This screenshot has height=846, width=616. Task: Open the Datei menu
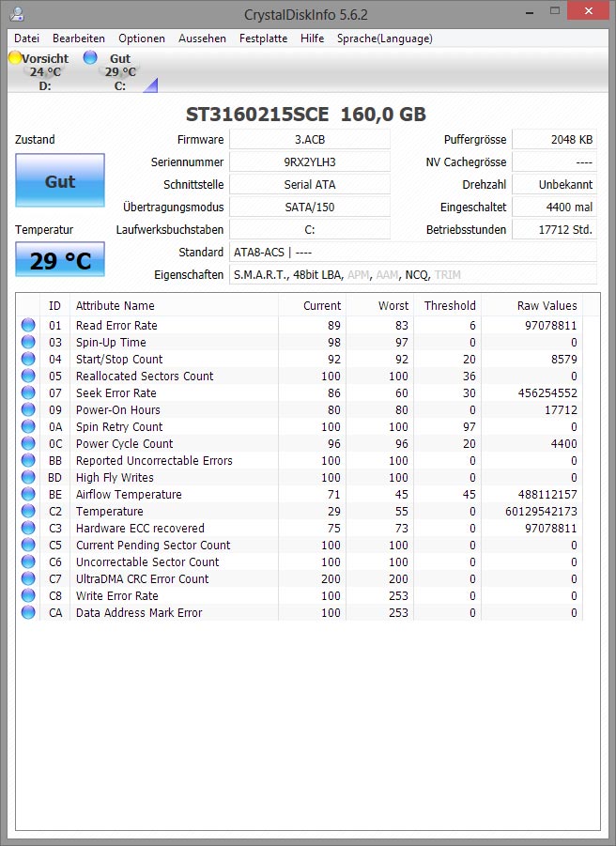(x=27, y=38)
